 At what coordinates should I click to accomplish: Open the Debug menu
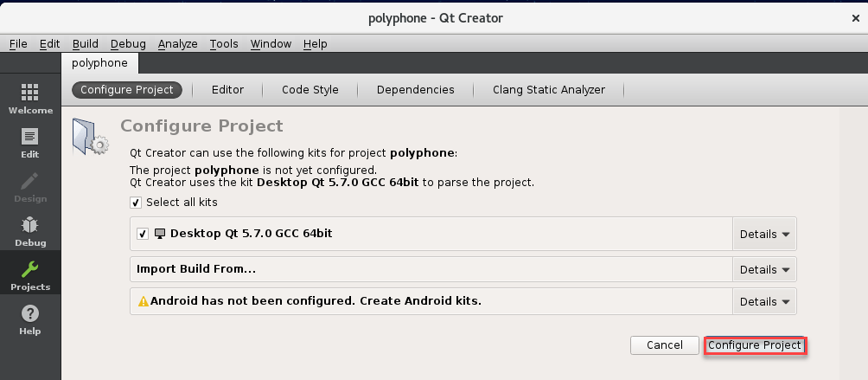click(128, 44)
